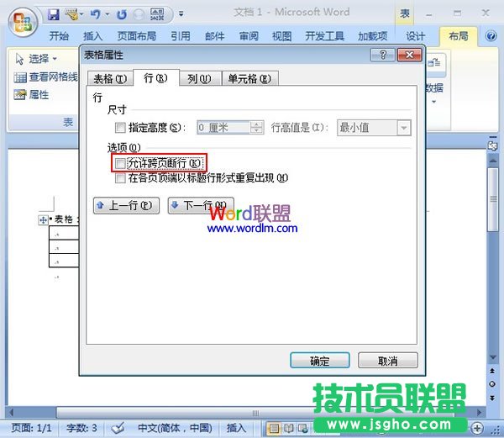Click the ruler toggle icon above scrollbar
Screen dimensions: 504x438
click(492, 145)
